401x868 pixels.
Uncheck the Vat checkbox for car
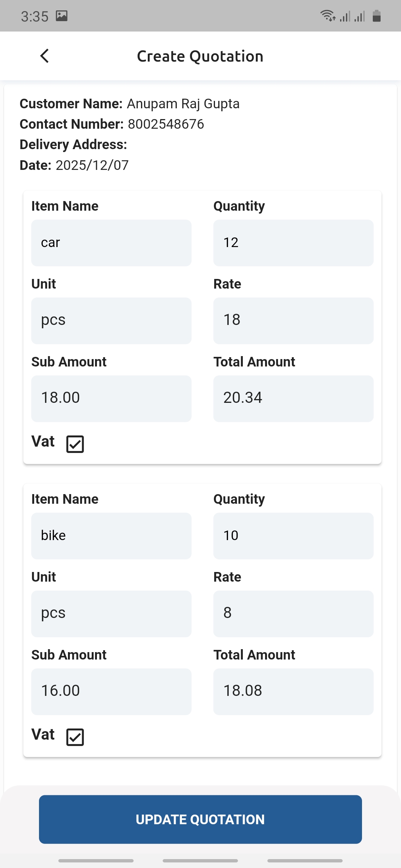[75, 444]
